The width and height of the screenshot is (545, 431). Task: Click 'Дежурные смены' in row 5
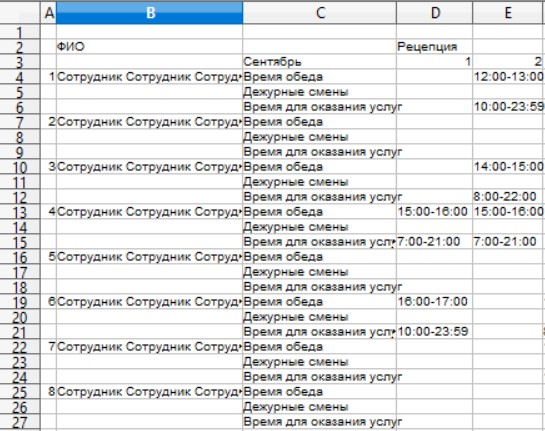click(319, 91)
